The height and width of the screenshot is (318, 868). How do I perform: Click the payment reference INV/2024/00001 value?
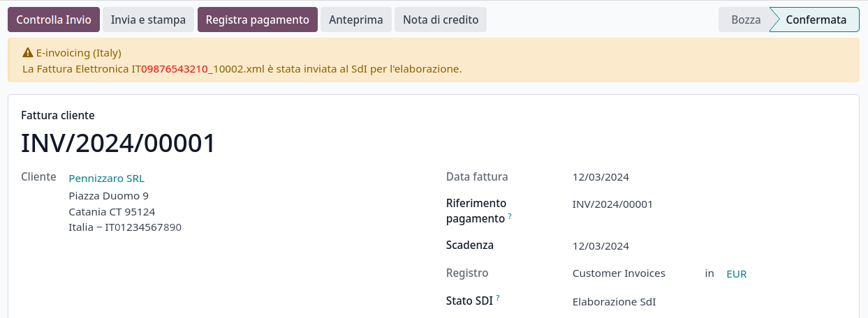[612, 204]
